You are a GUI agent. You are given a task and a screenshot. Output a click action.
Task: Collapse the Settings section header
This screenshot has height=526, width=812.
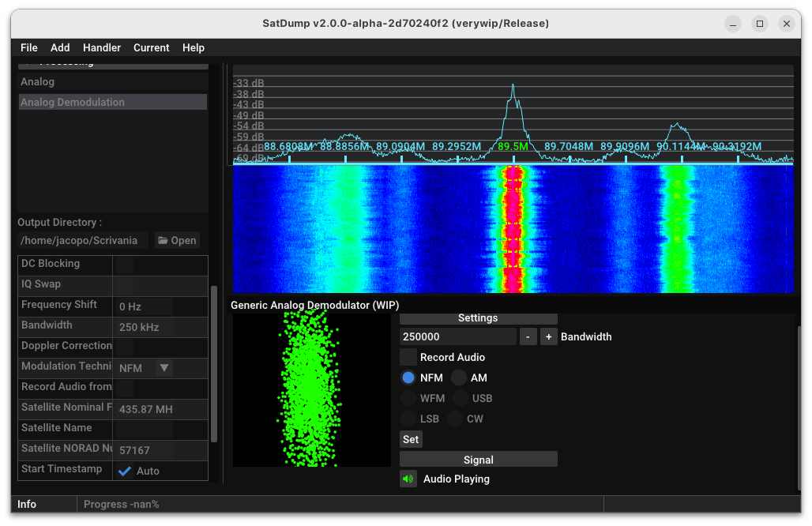tap(478, 317)
